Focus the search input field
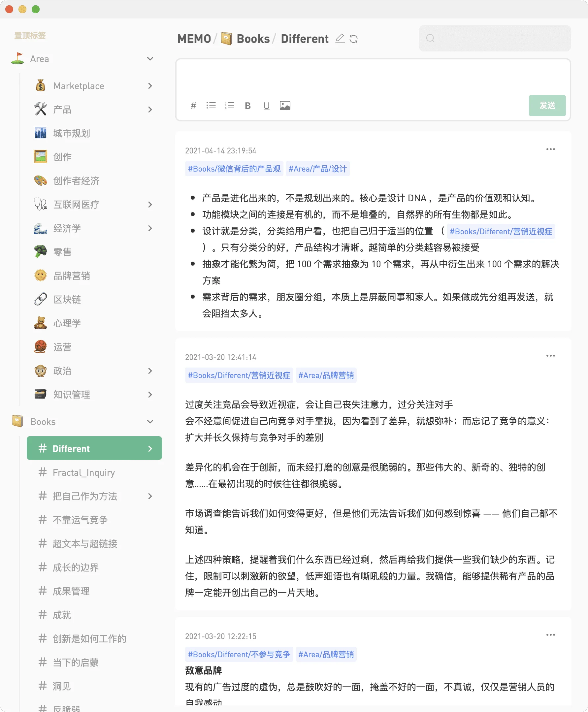 (495, 38)
